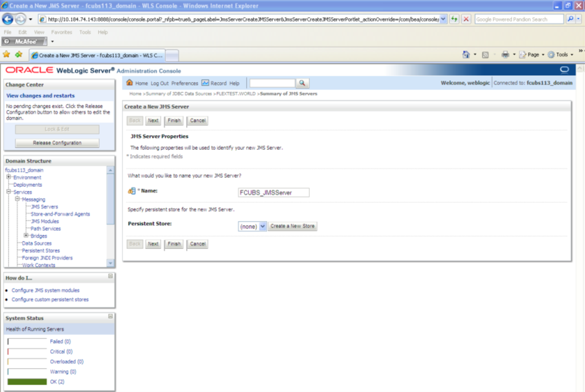Image resolution: width=585 pixels, height=392 pixels.
Task: Open the Favorites menu
Action: tap(62, 32)
